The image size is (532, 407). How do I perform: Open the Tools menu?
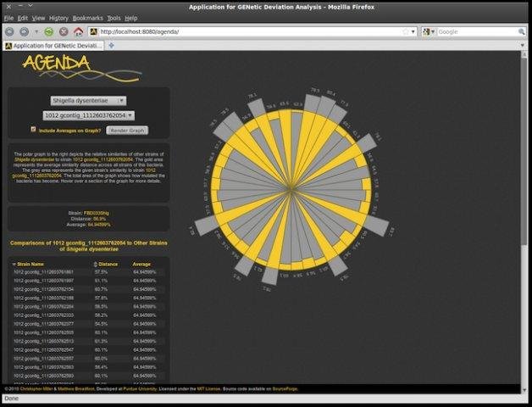(x=114, y=19)
